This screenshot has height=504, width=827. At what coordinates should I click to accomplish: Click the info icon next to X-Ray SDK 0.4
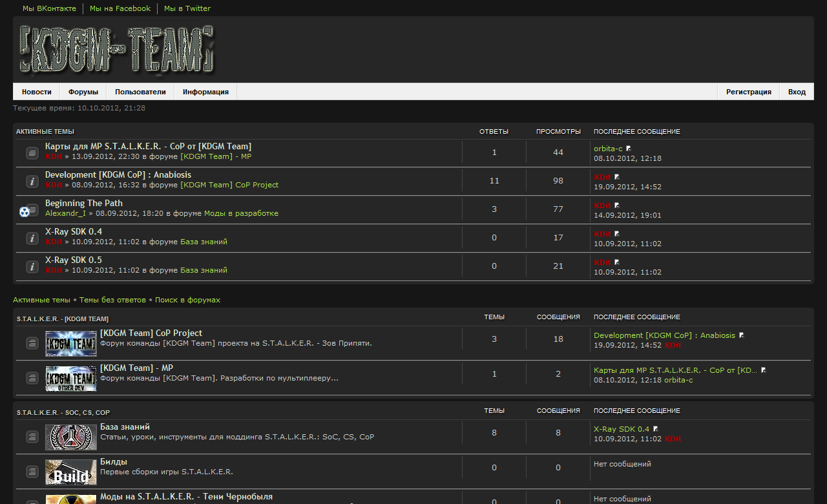click(32, 238)
